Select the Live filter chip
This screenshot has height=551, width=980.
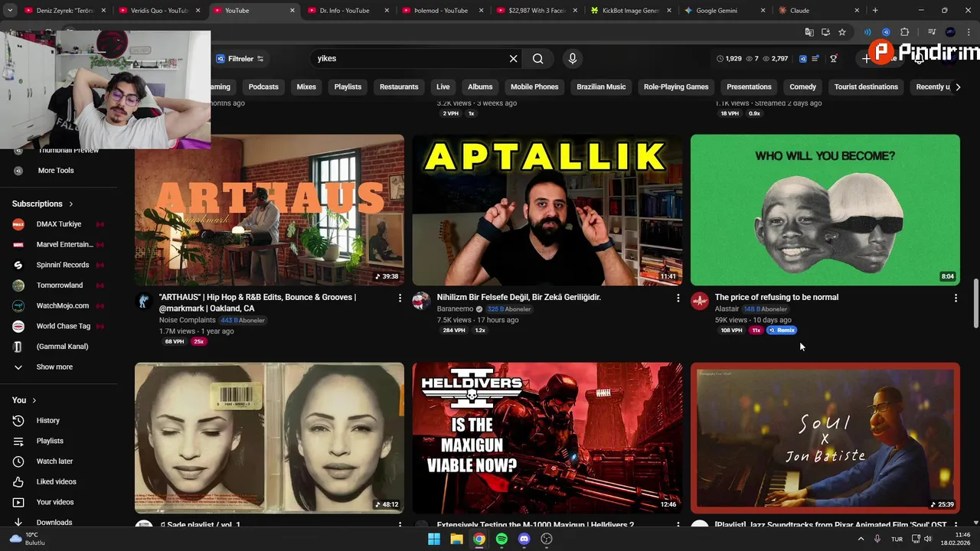click(x=443, y=86)
